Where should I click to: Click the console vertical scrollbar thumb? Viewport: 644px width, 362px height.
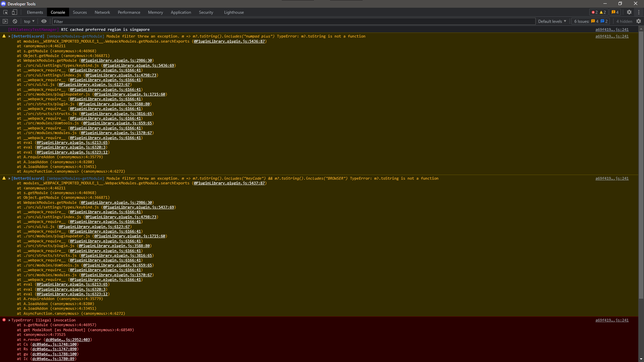click(641, 165)
